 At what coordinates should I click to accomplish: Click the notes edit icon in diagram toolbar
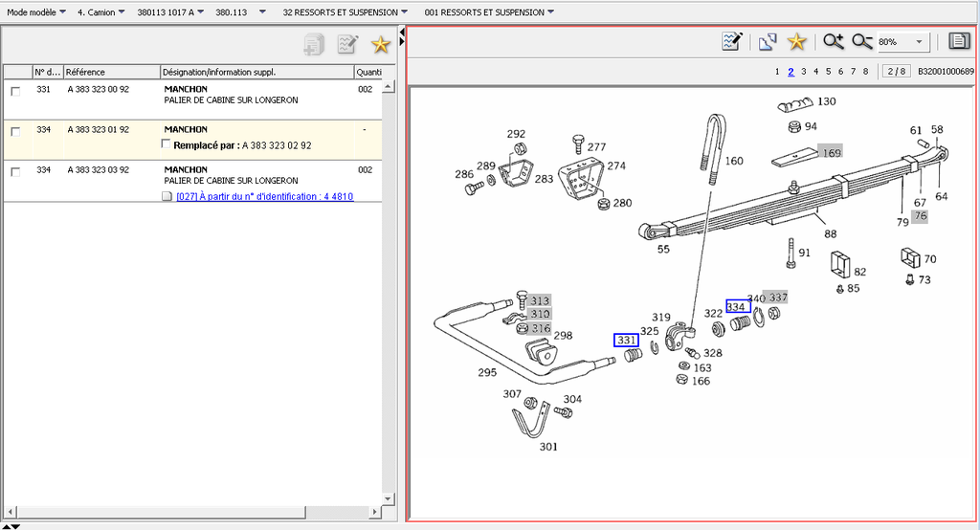tap(733, 41)
